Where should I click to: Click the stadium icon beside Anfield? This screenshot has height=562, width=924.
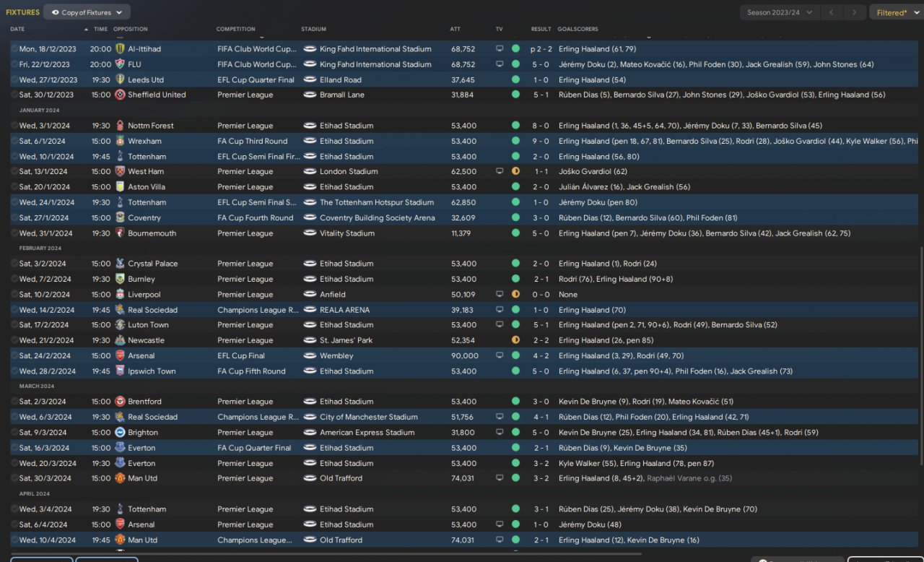coord(310,295)
